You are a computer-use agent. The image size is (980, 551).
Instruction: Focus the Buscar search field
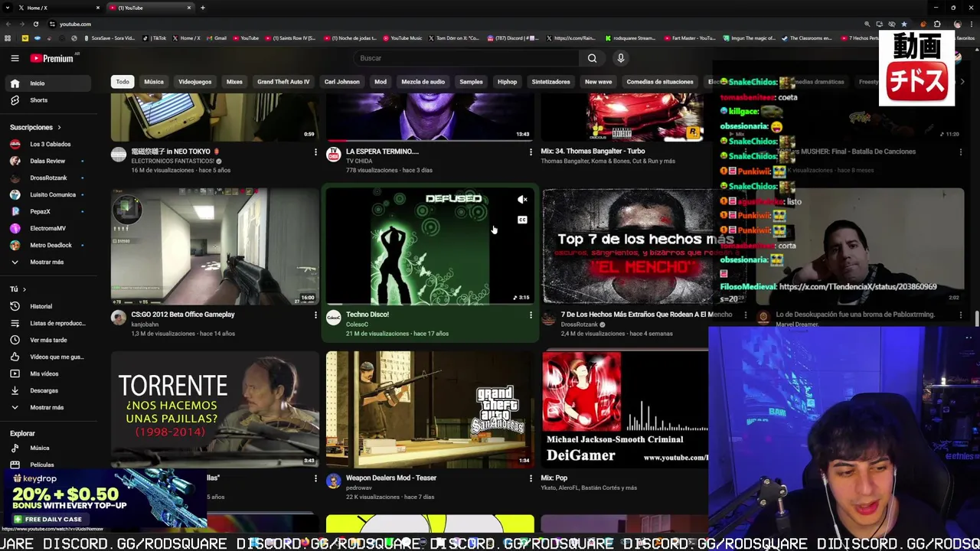click(467, 58)
